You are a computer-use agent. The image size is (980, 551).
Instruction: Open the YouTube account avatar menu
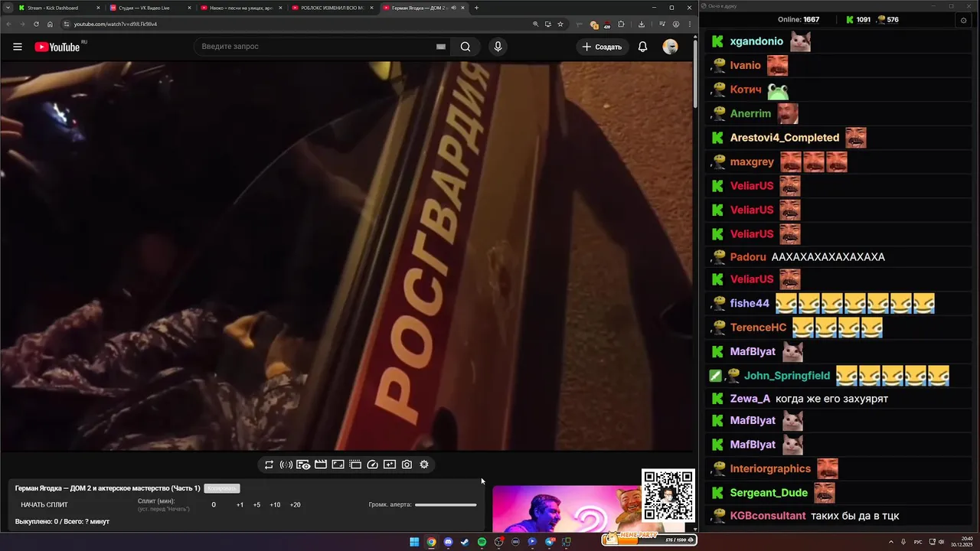click(x=670, y=47)
